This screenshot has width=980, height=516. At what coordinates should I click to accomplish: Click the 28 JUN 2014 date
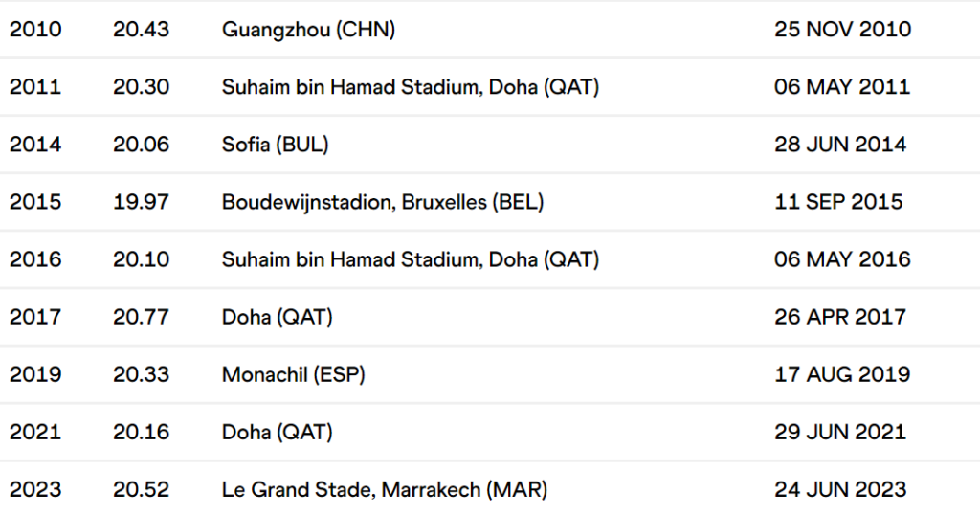coord(840,145)
